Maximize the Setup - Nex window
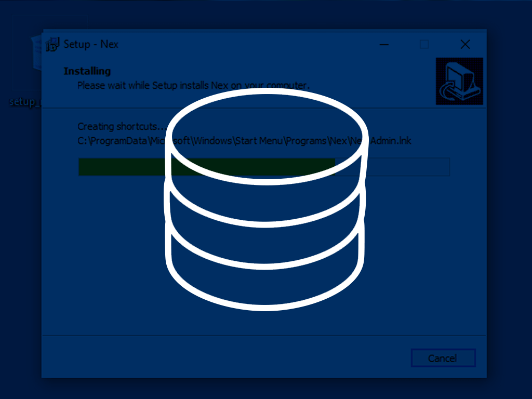The image size is (532, 399). [x=424, y=45]
